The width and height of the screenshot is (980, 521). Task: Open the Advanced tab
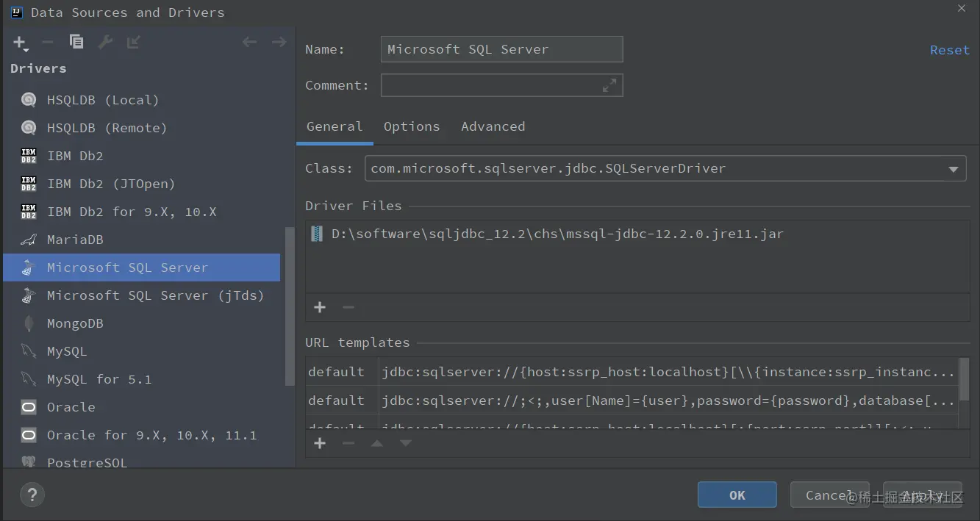[x=493, y=126]
